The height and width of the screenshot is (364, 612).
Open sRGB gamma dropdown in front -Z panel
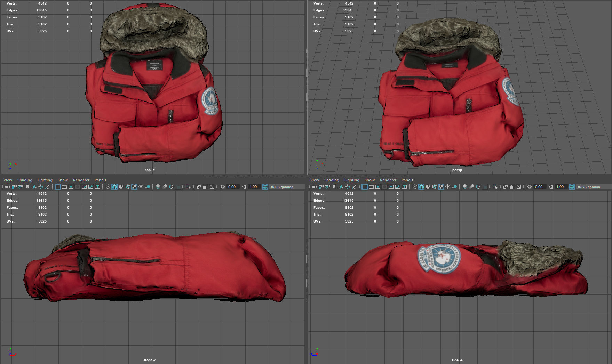tap(287, 187)
